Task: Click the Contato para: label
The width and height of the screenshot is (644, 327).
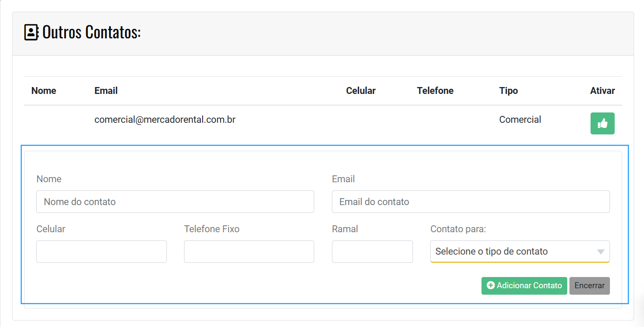Action: tap(458, 229)
